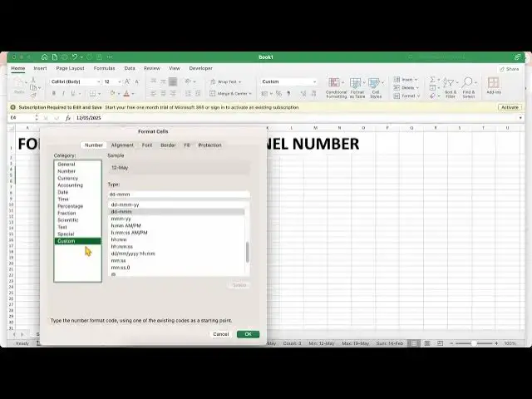
Task: Click Increase Decimal icon
Action: 303,94
